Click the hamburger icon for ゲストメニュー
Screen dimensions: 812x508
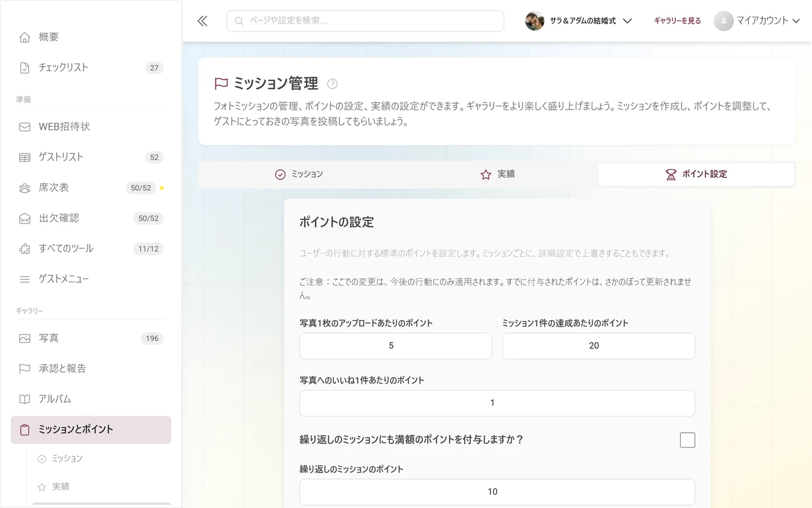click(x=25, y=279)
